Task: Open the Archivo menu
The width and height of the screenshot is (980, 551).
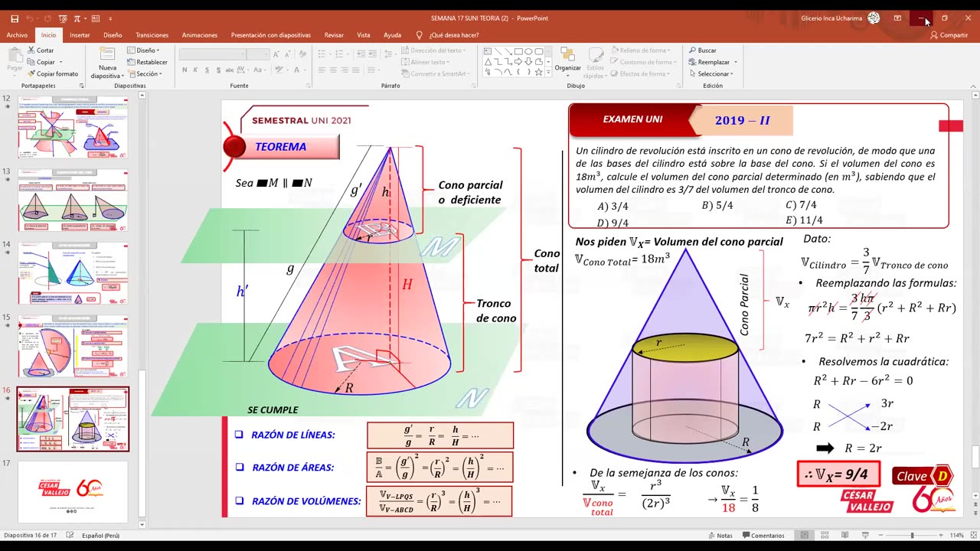Action: [x=17, y=35]
